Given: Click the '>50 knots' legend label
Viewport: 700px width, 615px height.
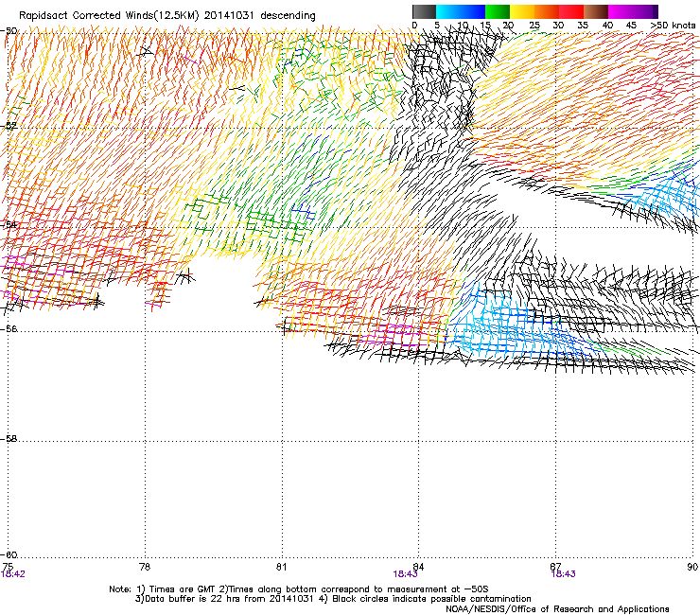Looking at the screenshot, I should tap(673, 26).
